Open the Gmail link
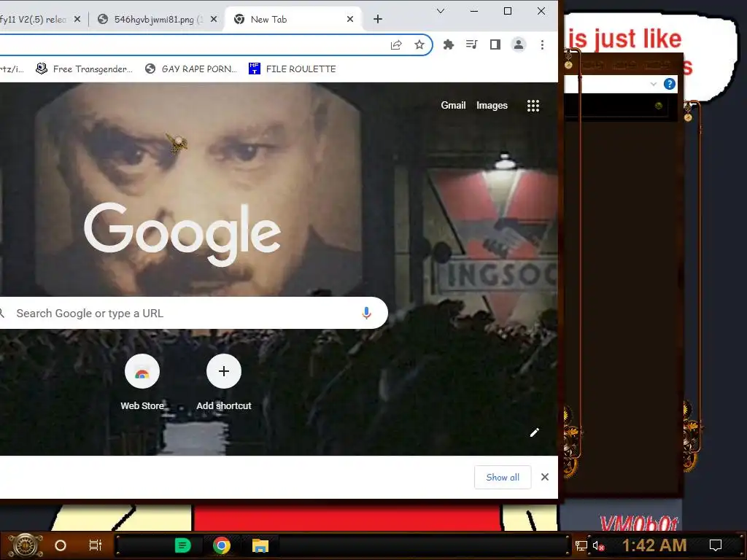Viewport: 747px width, 560px height. pos(453,105)
